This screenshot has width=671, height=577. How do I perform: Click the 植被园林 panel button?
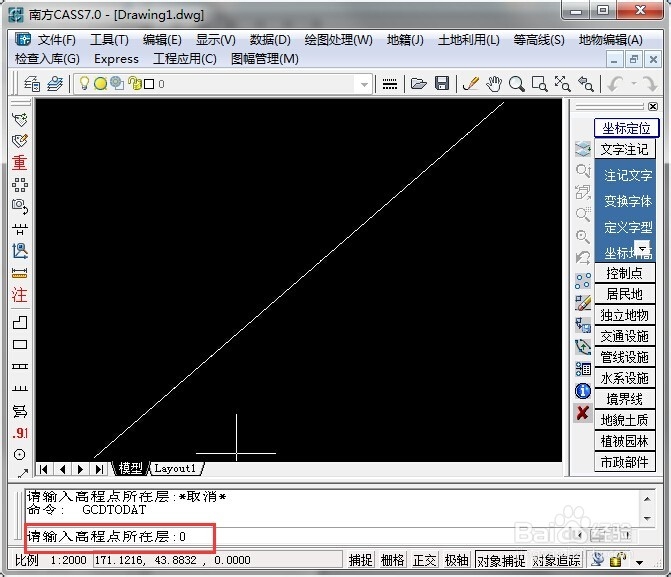coord(625,441)
